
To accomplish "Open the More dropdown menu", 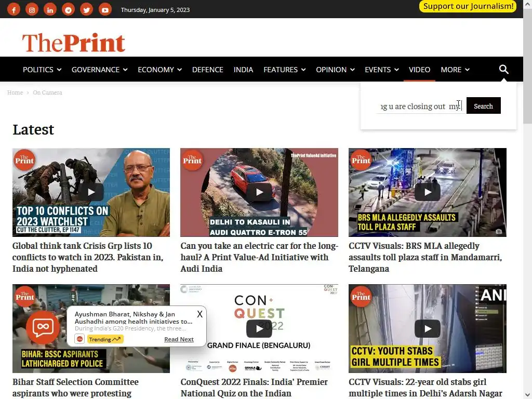I will click(455, 70).
